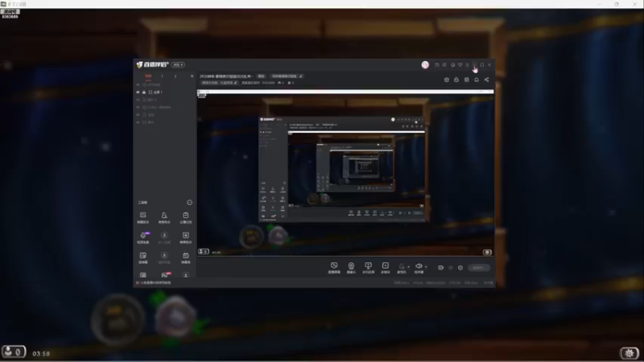Edit the category tag below the stream title
This screenshot has width=644, height=362.
pyautogui.click(x=219, y=83)
